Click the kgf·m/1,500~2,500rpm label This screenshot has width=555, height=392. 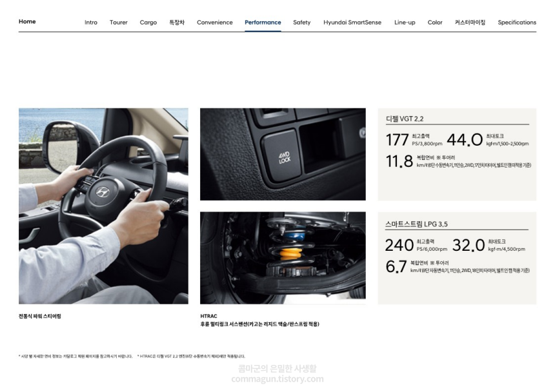[x=507, y=144]
